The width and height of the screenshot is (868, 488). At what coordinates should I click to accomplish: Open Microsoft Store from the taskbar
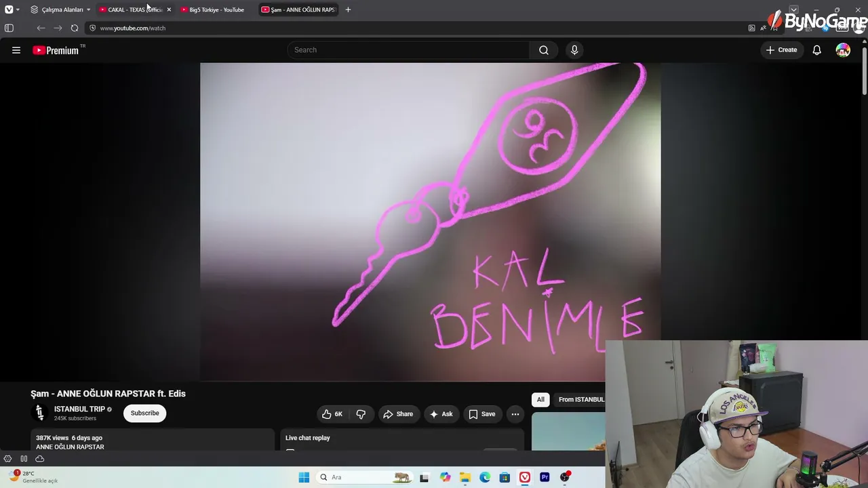[x=505, y=477]
